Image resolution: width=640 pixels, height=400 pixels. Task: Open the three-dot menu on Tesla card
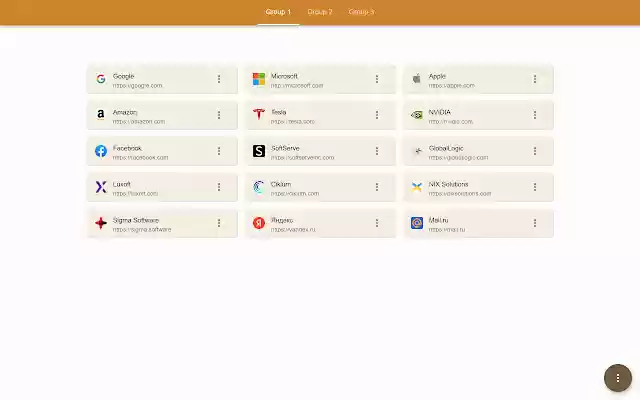click(x=377, y=115)
